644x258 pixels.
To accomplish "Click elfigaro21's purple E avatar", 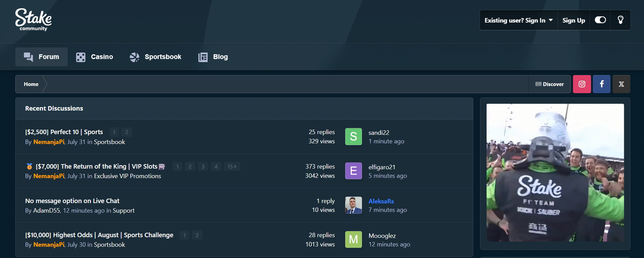I will click(353, 171).
